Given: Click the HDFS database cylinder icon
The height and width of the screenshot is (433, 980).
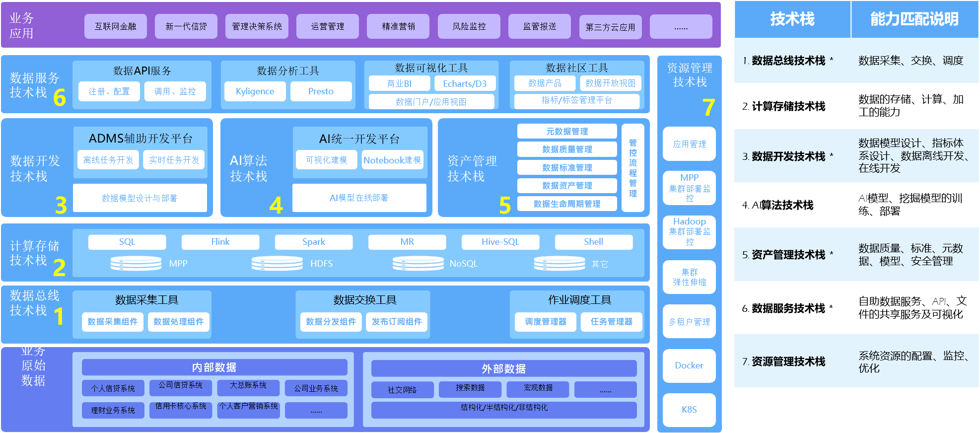Looking at the screenshot, I should [x=277, y=263].
